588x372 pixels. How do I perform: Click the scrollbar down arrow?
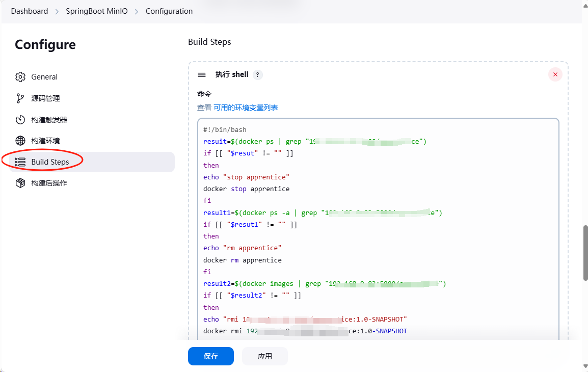pos(585,366)
